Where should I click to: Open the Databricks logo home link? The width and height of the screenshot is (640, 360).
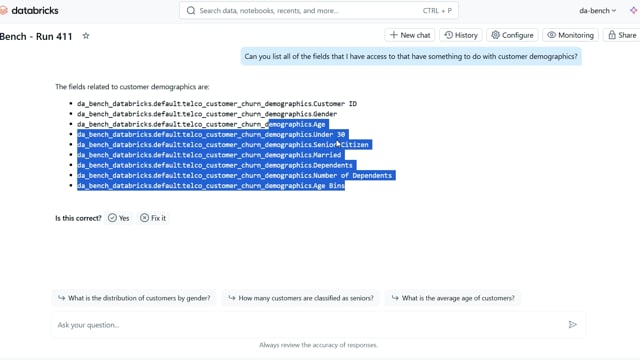tap(29, 11)
